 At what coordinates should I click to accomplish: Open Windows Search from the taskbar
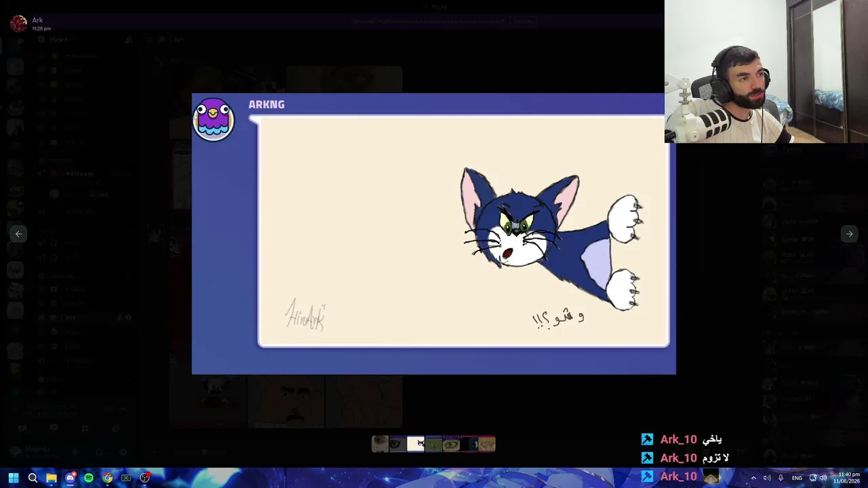tap(33, 478)
